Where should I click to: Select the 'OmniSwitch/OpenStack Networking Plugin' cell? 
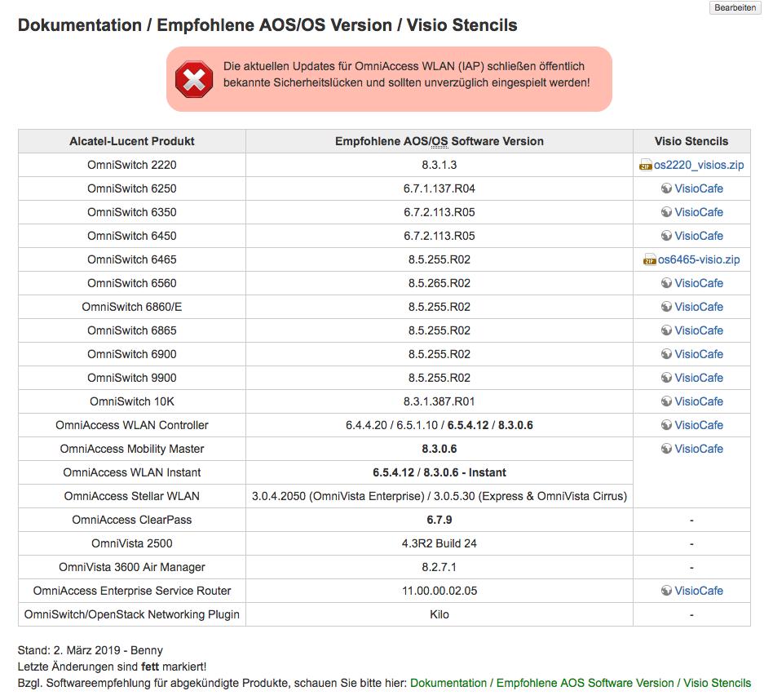coord(131,614)
